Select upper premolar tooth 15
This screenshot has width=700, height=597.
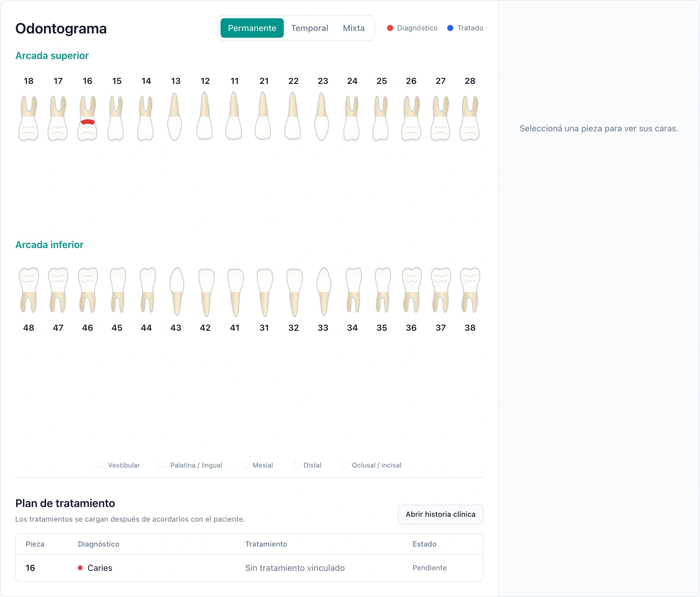click(116, 118)
